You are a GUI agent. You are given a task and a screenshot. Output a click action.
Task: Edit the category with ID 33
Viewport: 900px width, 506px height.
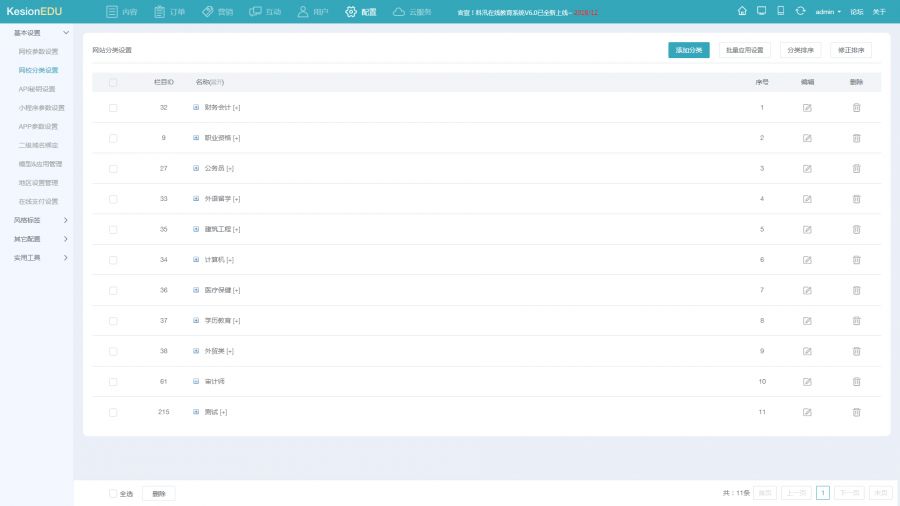(807, 199)
